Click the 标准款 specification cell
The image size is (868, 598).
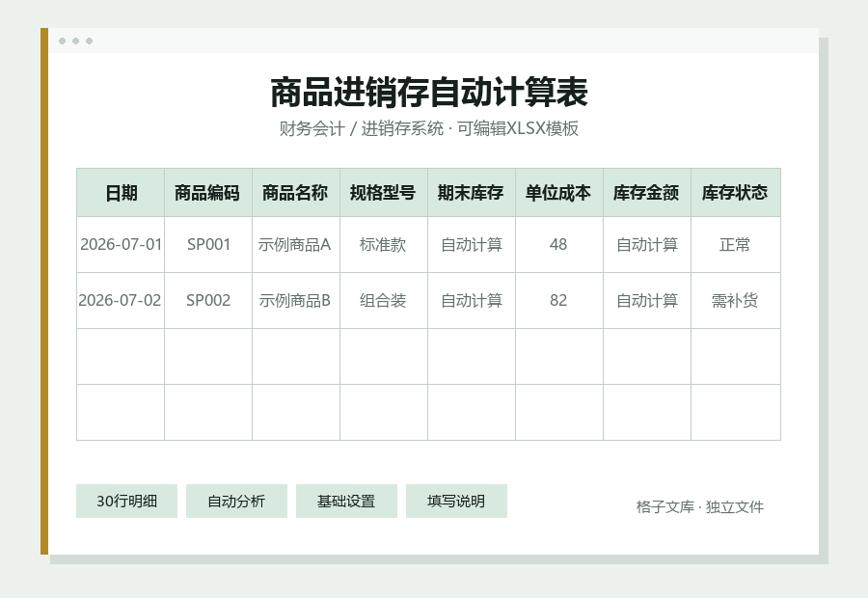pos(384,245)
